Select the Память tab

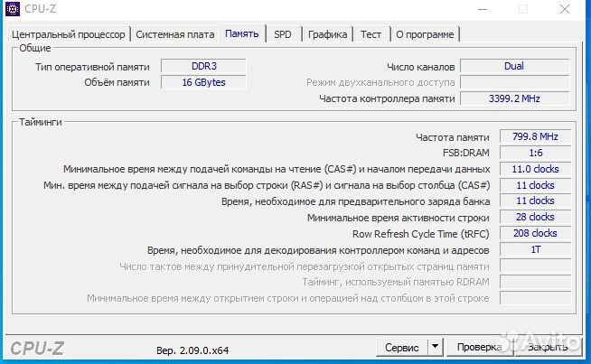pyautogui.click(x=242, y=33)
